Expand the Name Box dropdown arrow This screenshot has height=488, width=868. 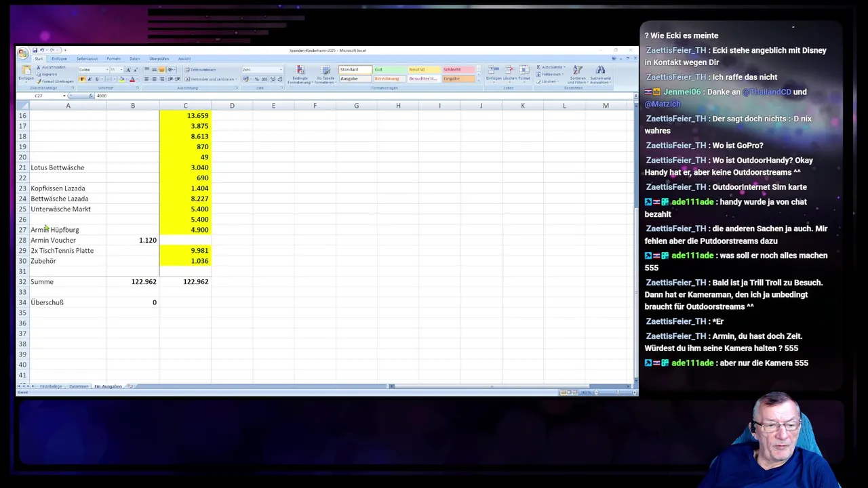click(x=64, y=96)
